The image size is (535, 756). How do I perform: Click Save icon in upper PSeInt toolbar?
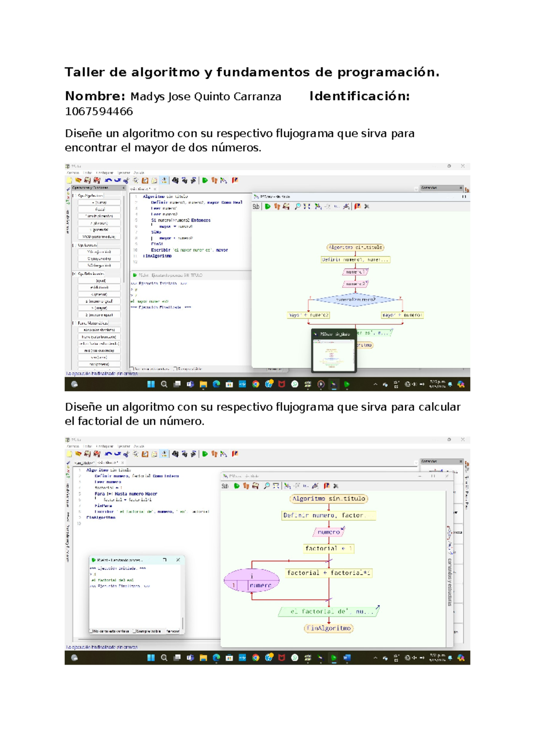tap(87, 181)
